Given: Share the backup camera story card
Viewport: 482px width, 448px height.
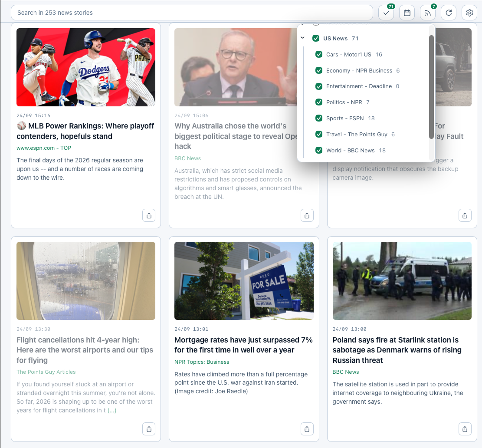Looking at the screenshot, I should [465, 215].
